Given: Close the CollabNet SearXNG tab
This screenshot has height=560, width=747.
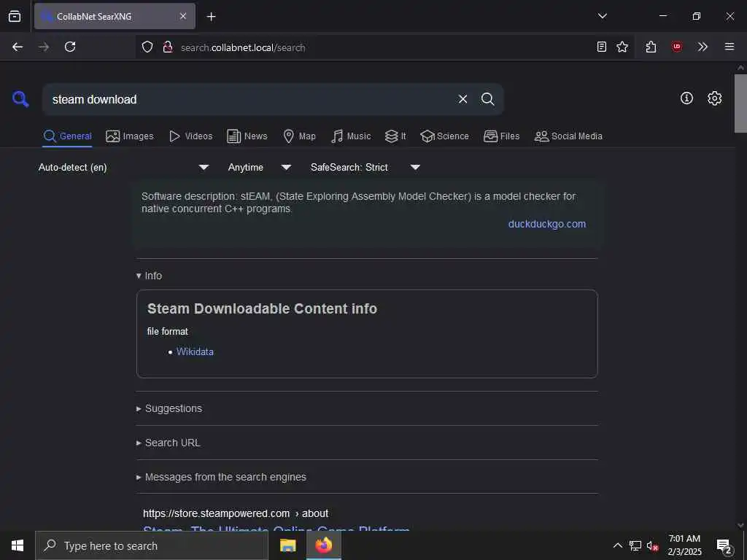Looking at the screenshot, I should point(183,16).
